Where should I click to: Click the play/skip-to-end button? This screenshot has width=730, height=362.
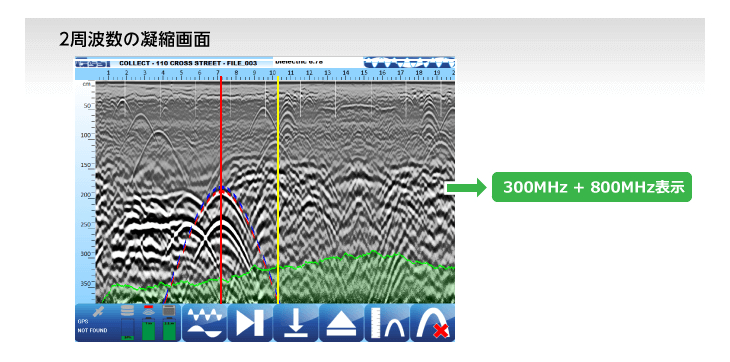pyautogui.click(x=250, y=323)
